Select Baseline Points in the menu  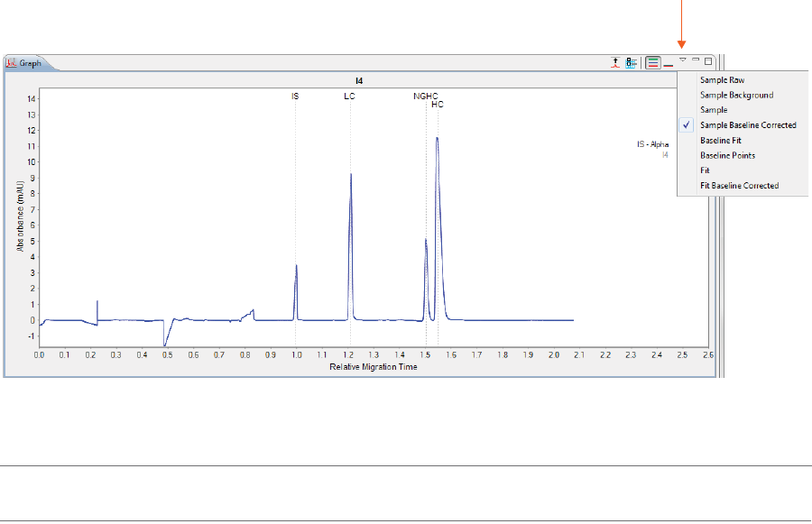point(727,155)
